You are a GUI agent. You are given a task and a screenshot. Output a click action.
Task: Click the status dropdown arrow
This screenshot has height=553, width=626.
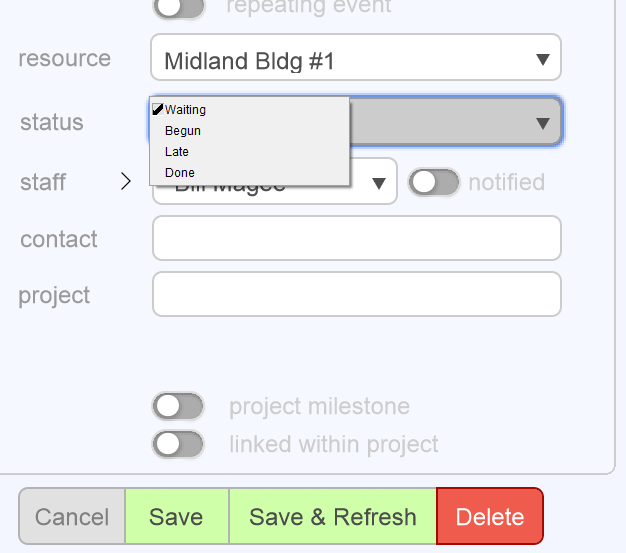542,123
